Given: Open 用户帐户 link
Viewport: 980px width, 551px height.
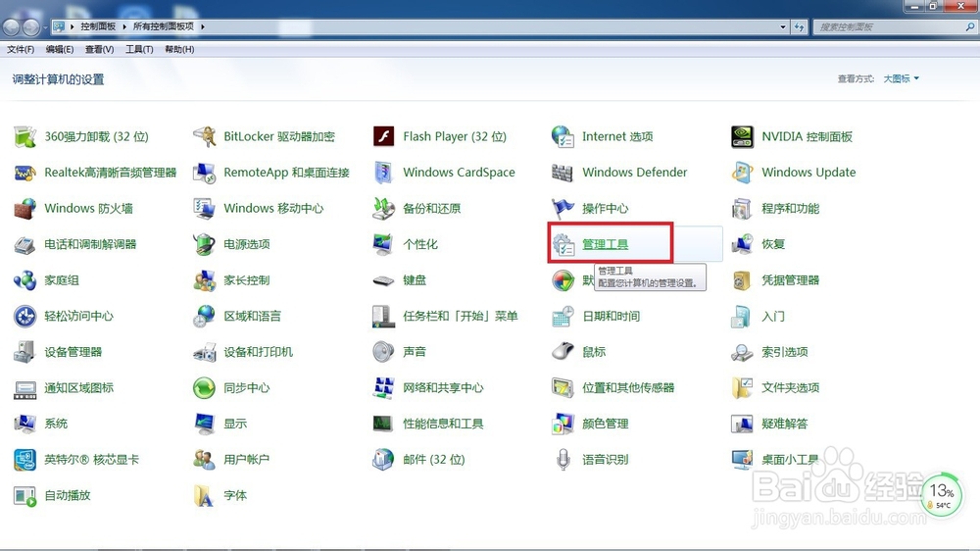Looking at the screenshot, I should click(x=247, y=459).
